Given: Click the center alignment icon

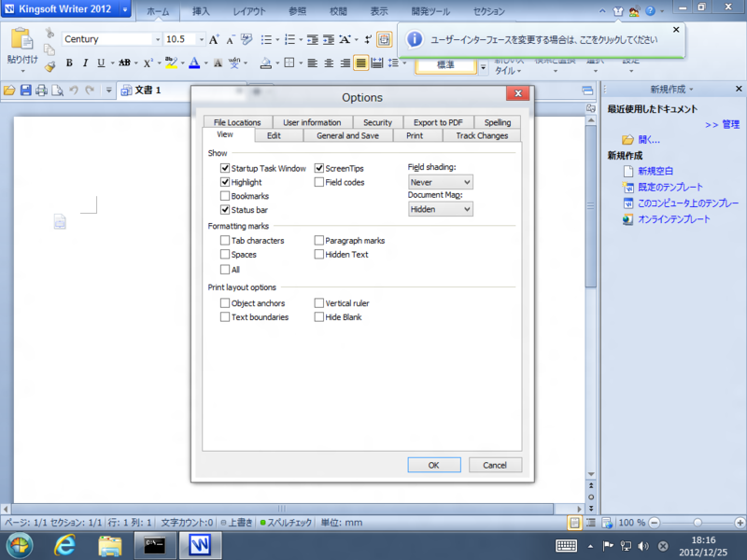Looking at the screenshot, I should 329,63.
